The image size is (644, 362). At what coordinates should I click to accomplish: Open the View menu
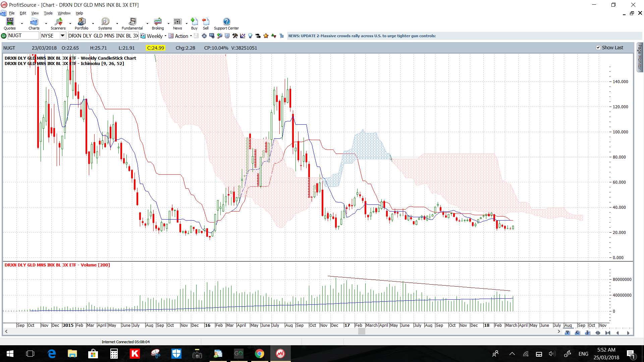(35, 13)
